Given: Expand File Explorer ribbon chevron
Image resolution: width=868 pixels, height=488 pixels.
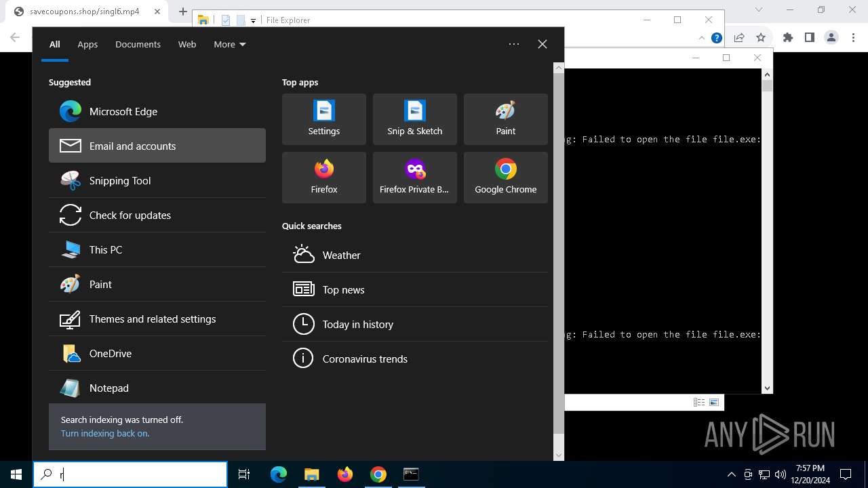Looking at the screenshot, I should (x=703, y=38).
